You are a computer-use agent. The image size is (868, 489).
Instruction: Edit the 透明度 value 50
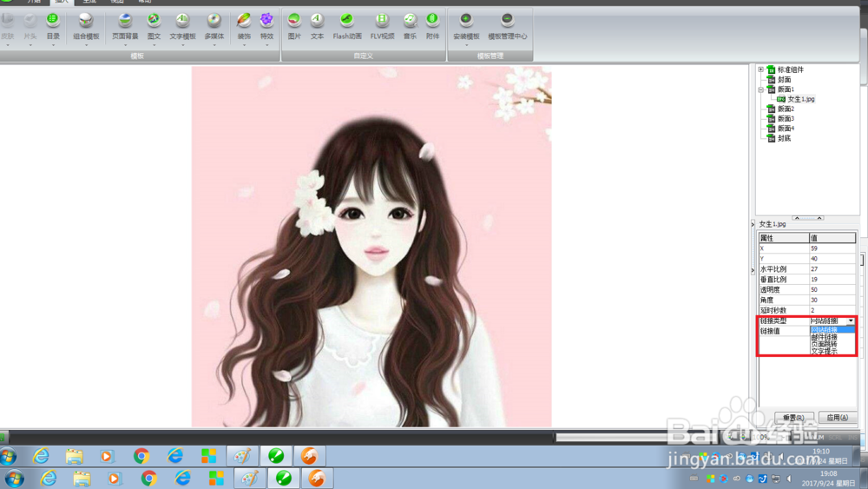pyautogui.click(x=832, y=289)
